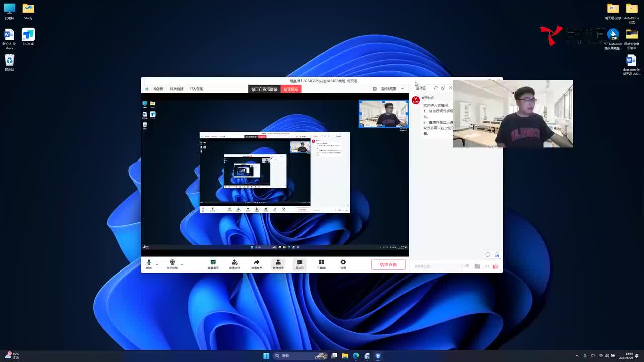
Task: Click the floating webcam preview window
Action: pos(513,114)
